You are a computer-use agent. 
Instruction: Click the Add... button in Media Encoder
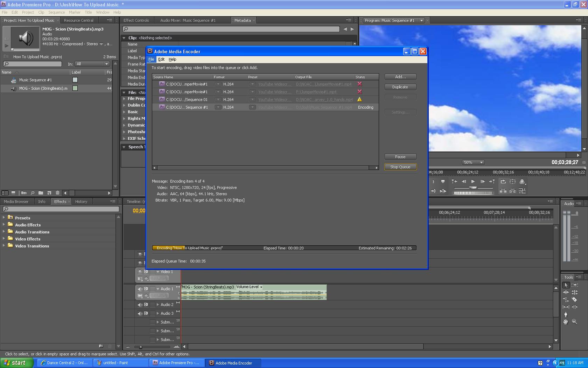[400, 77]
